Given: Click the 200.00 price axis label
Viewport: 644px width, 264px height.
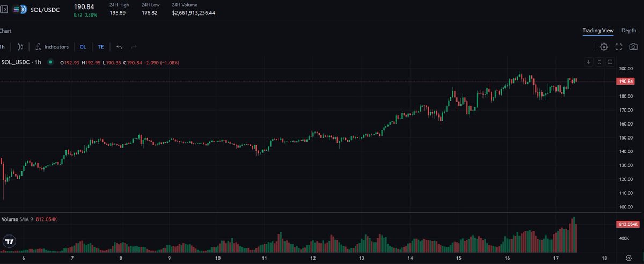Looking at the screenshot, I should tap(626, 69).
